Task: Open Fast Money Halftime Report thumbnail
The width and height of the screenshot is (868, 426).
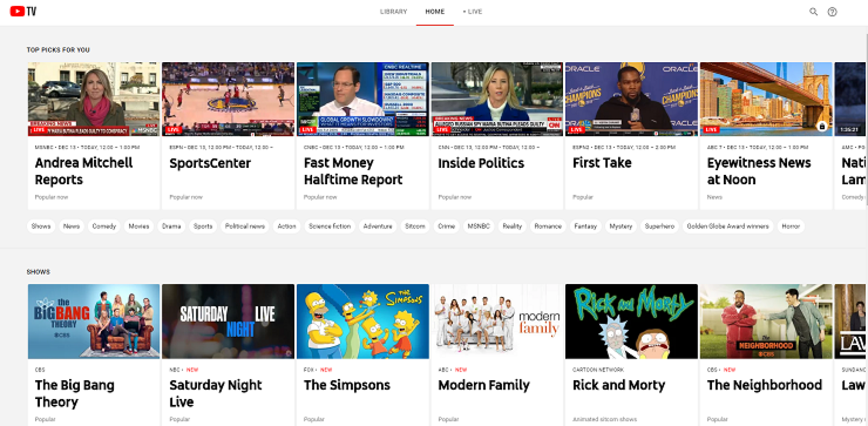Action: (363, 99)
